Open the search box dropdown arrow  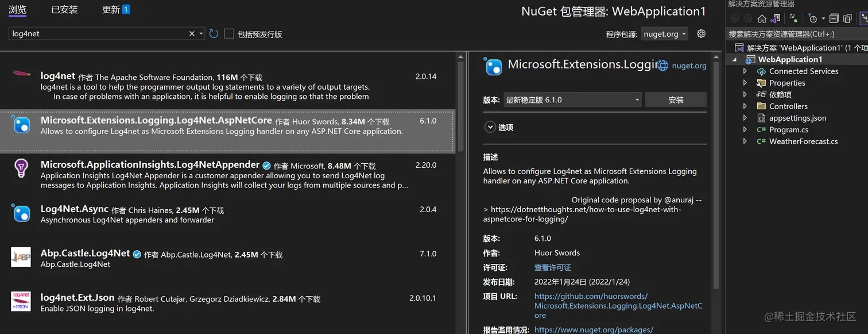click(201, 34)
